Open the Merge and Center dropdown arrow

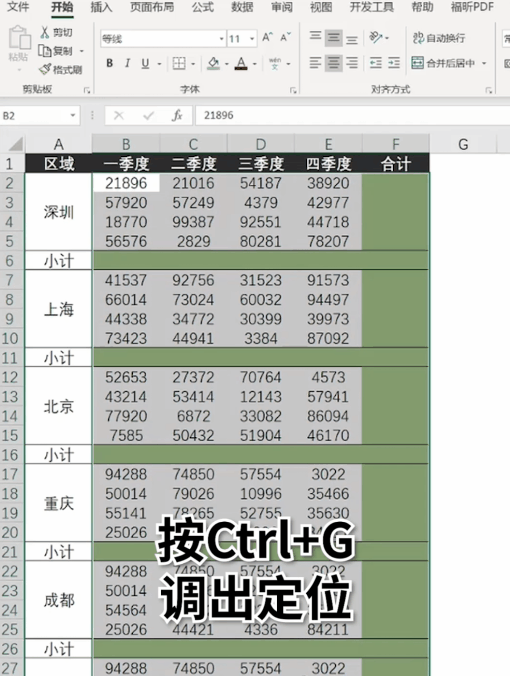pos(485,64)
